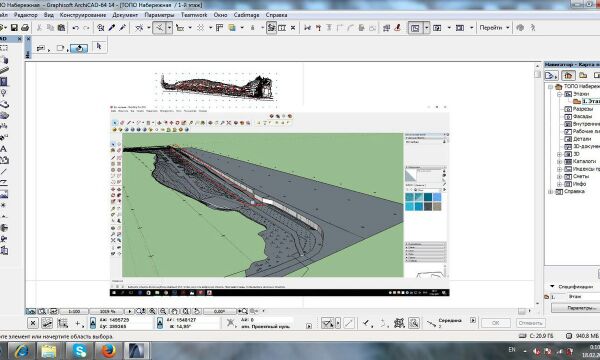Click the OK button in control box

pyautogui.click(x=496, y=323)
